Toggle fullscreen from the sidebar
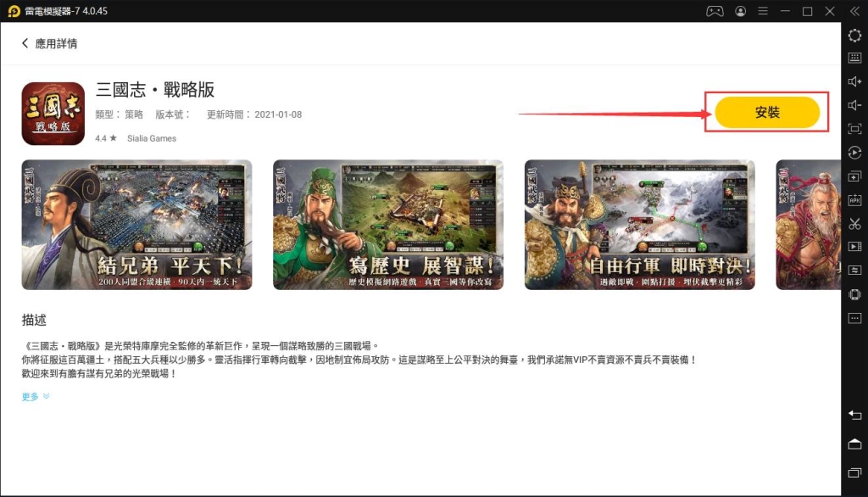This screenshot has width=868, height=497. (x=854, y=129)
